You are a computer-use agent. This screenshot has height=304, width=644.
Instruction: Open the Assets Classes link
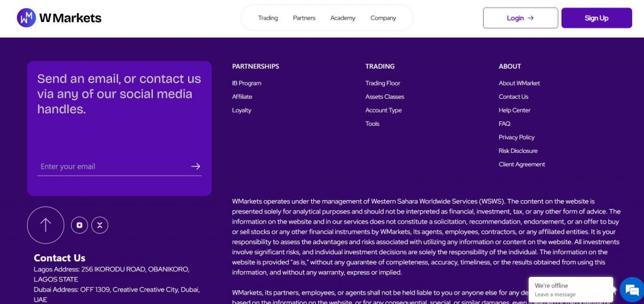[384, 97]
